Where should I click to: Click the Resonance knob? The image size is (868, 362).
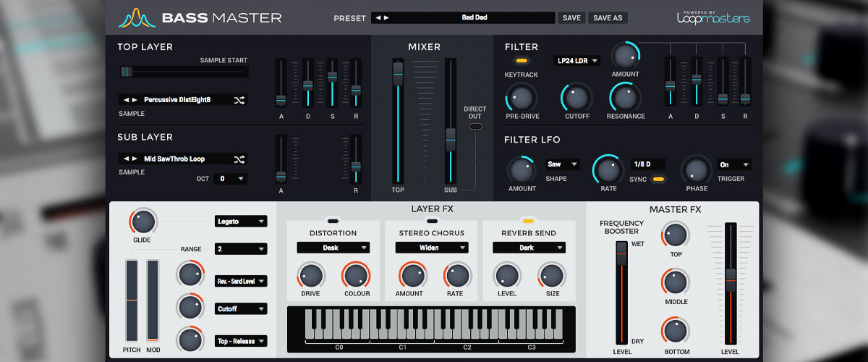(625, 96)
